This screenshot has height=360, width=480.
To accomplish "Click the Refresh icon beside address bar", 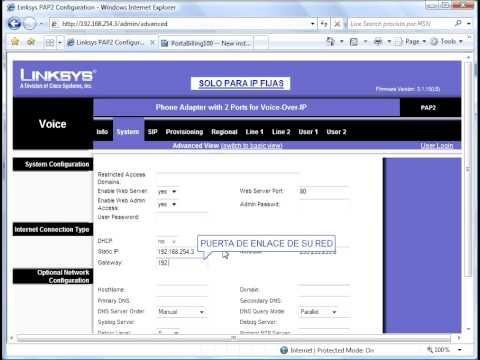I will 324,24.
